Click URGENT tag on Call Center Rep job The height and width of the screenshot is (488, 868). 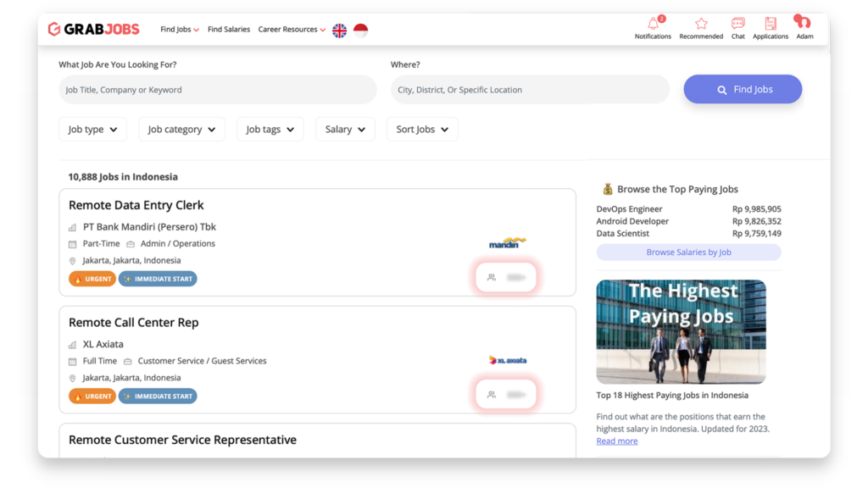(x=92, y=396)
